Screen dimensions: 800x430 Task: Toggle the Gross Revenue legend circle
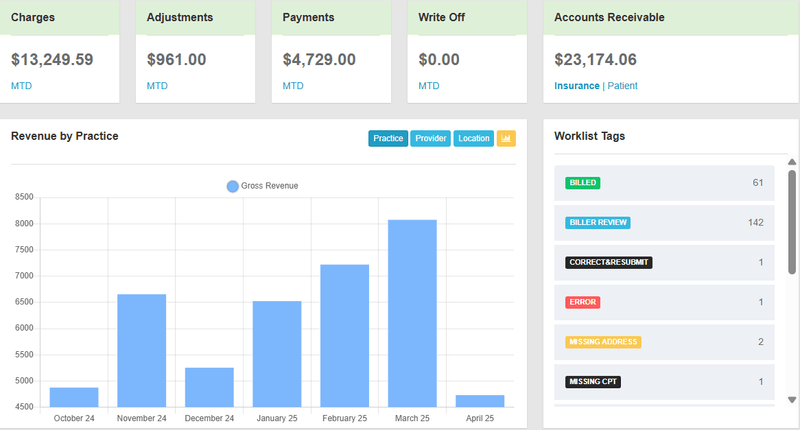click(232, 186)
